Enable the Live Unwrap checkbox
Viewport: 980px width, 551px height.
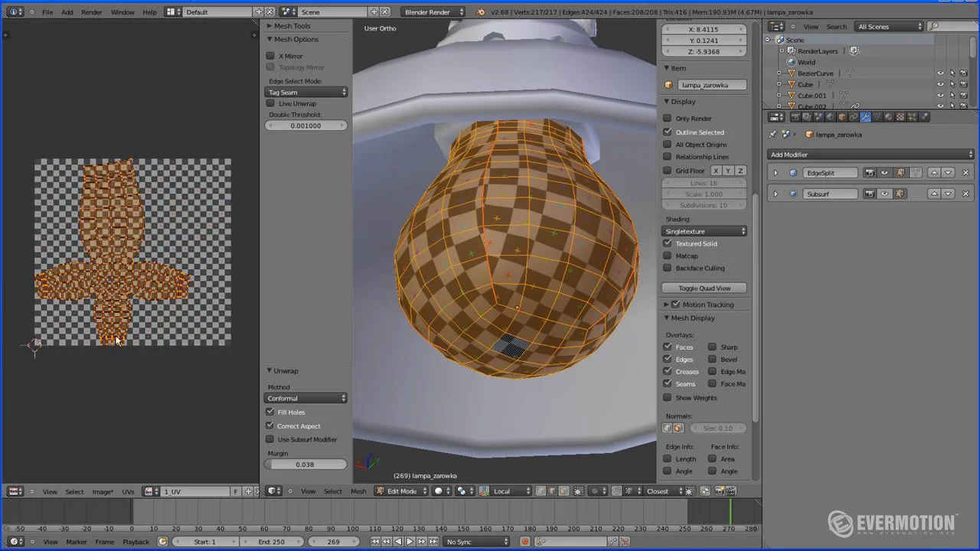[270, 103]
